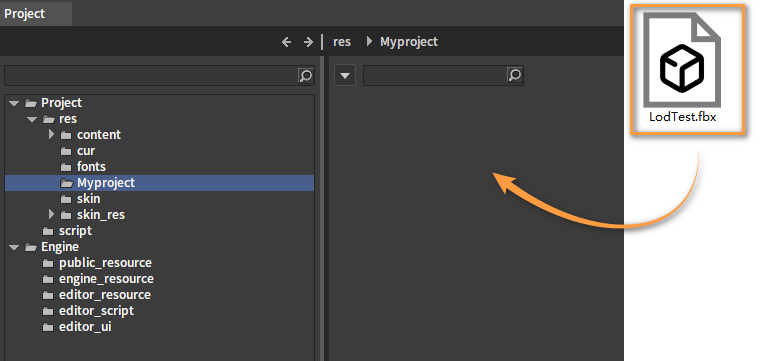Click the left panel search magnifier icon
770x361 pixels.
[305, 76]
